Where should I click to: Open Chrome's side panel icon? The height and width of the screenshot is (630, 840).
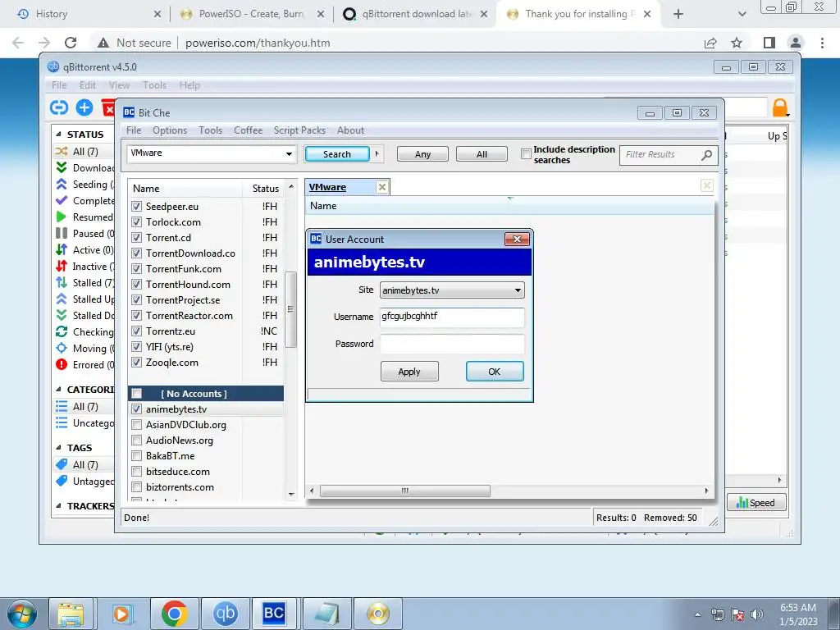pos(769,43)
